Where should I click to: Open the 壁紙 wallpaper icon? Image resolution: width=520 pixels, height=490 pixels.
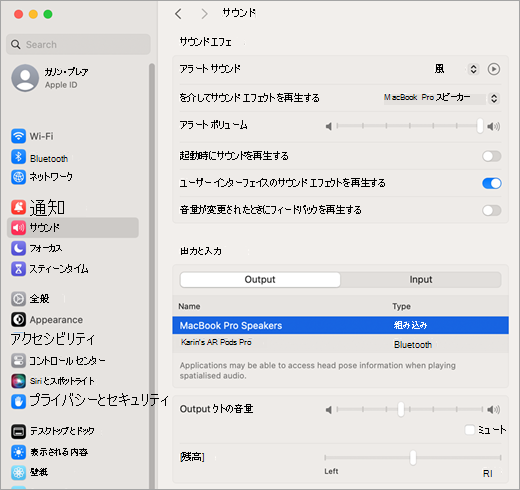(18, 472)
